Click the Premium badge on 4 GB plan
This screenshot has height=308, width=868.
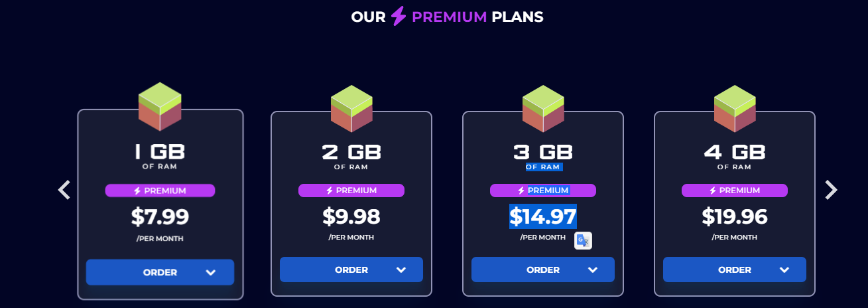click(x=735, y=191)
